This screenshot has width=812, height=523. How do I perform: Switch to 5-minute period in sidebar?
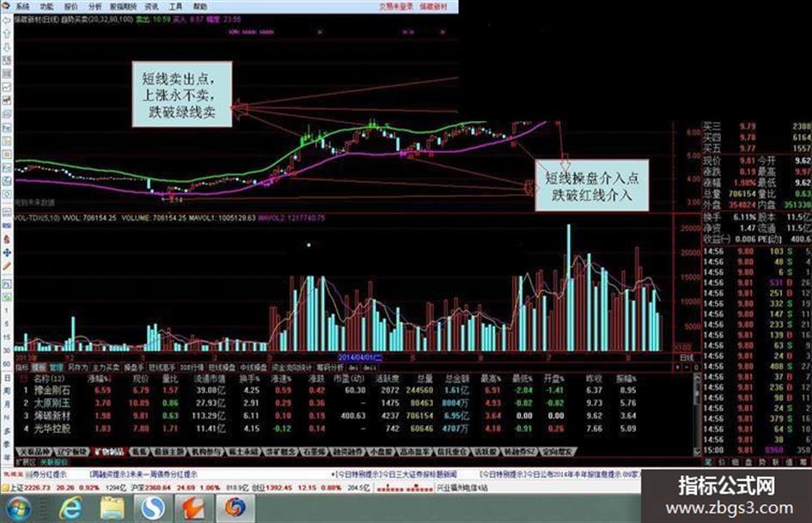(x=7, y=323)
